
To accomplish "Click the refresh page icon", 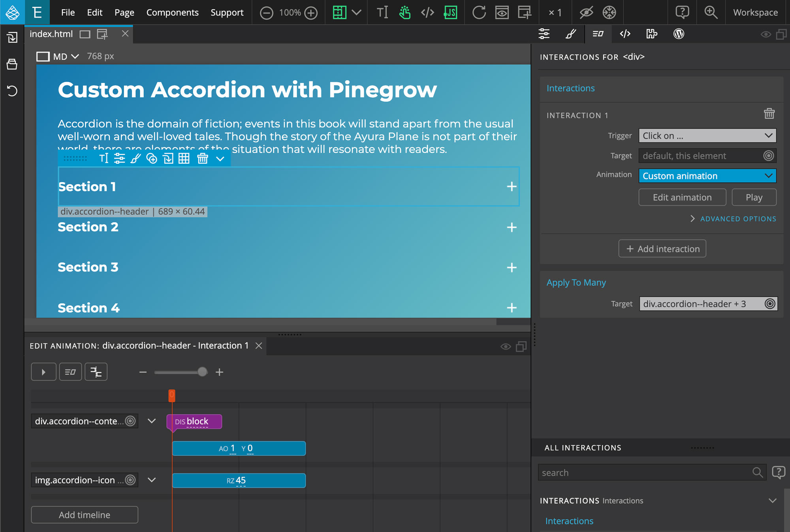I will (479, 13).
